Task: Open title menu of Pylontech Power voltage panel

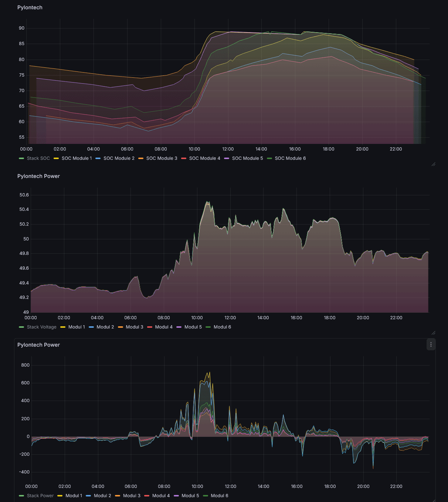Action: (x=38, y=176)
